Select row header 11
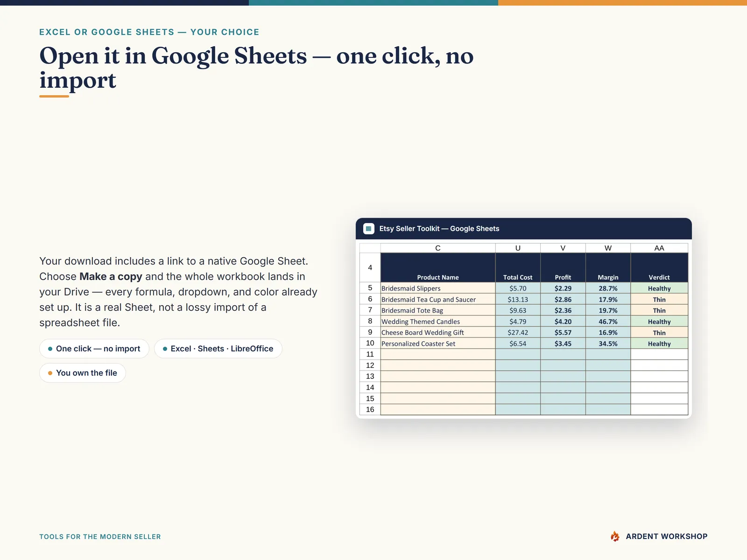This screenshot has height=560, width=747. [x=370, y=354]
